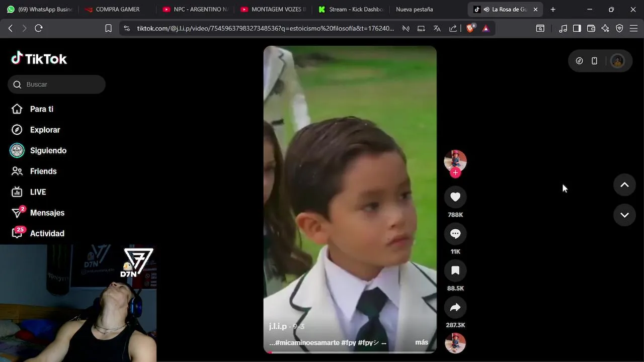Like the video with heart icon
This screenshot has width=644, height=362.
(x=455, y=197)
